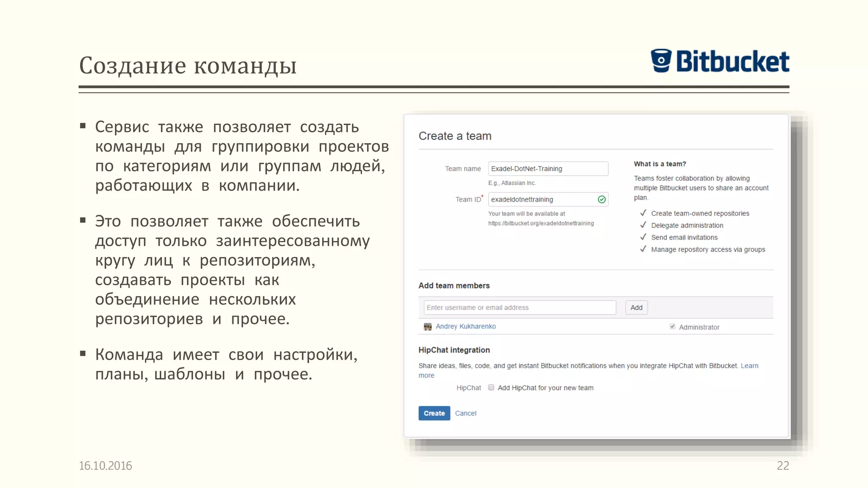
Task: Click the Team name input field
Action: click(548, 169)
